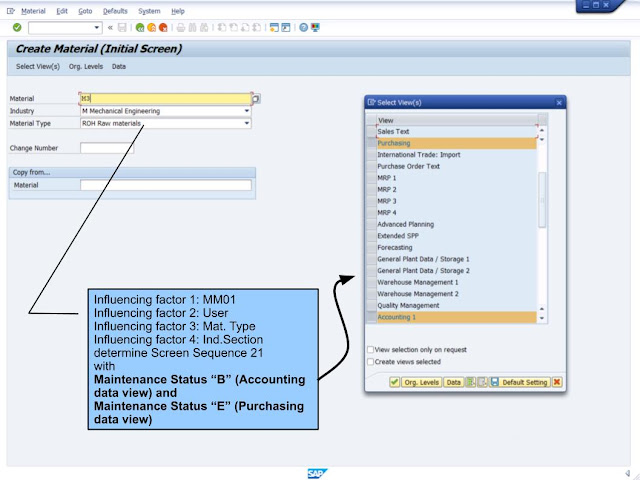Click the scroll-down arrow beside the Accounting 1 row
640x480 pixels.
click(542, 318)
